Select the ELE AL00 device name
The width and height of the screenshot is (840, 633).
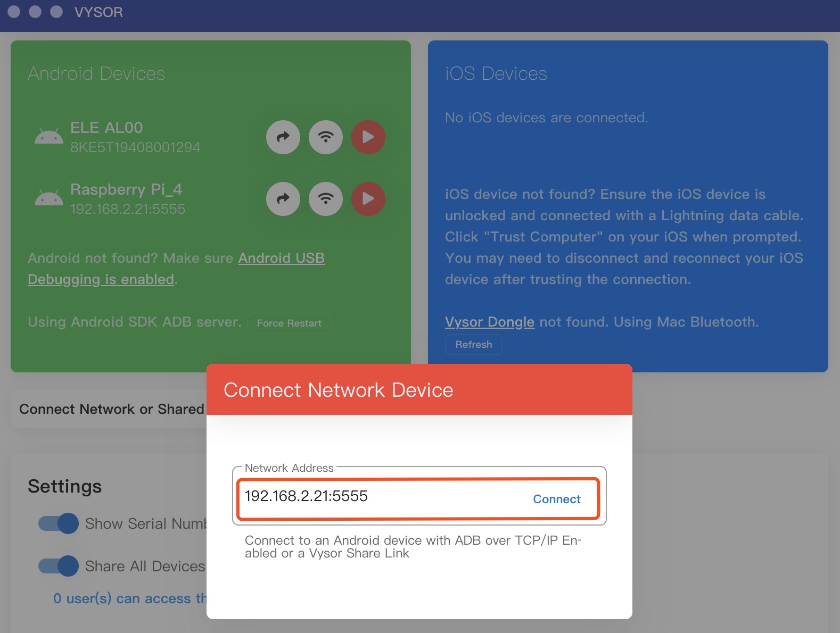tap(106, 128)
